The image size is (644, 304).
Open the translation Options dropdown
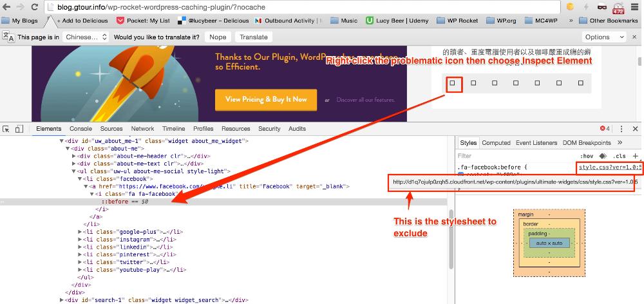(604, 37)
